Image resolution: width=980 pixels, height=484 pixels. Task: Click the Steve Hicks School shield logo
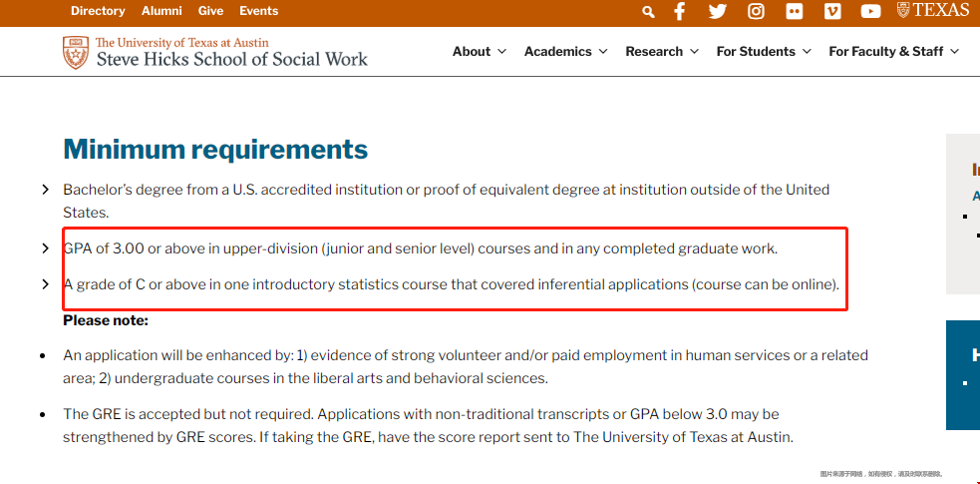point(75,52)
